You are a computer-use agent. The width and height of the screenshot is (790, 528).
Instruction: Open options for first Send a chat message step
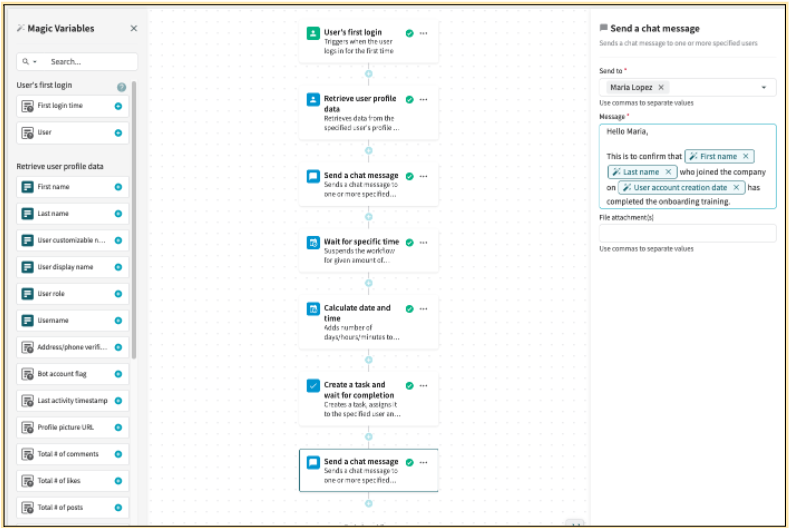(x=424, y=176)
